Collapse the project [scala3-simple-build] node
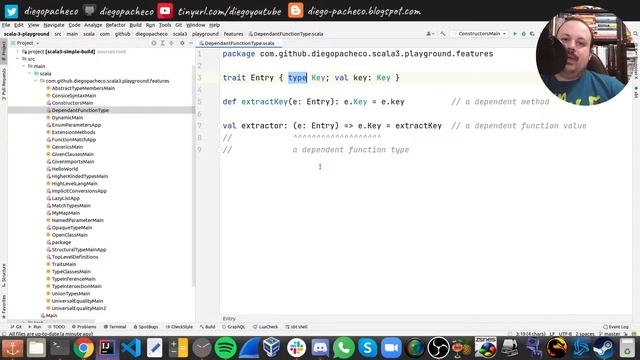Viewport: 640px width, 360px height. (18, 52)
